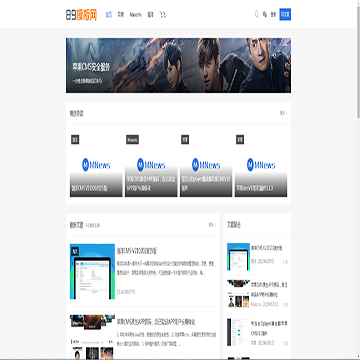Click the hero banner with CMS text
This screenshot has width=360, height=360.
[178, 65]
